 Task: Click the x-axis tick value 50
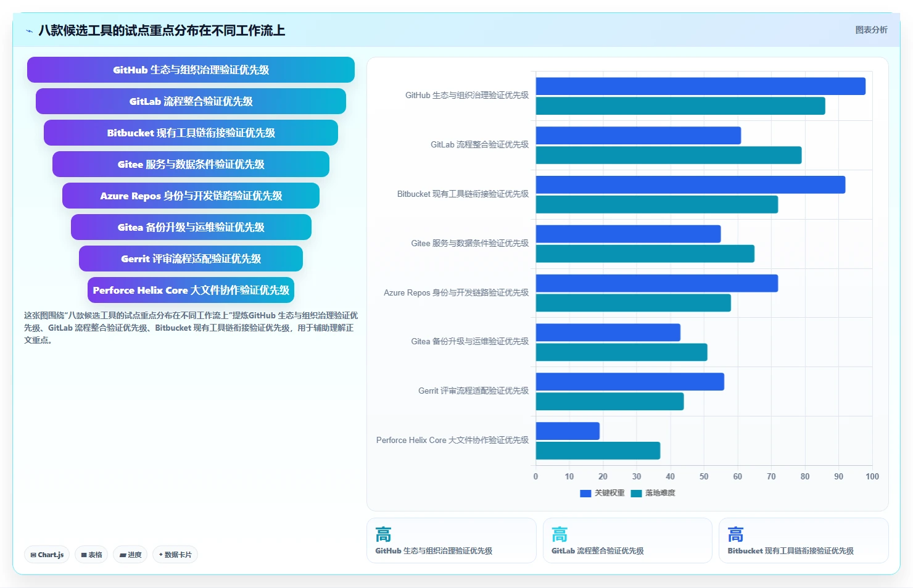pos(704,476)
